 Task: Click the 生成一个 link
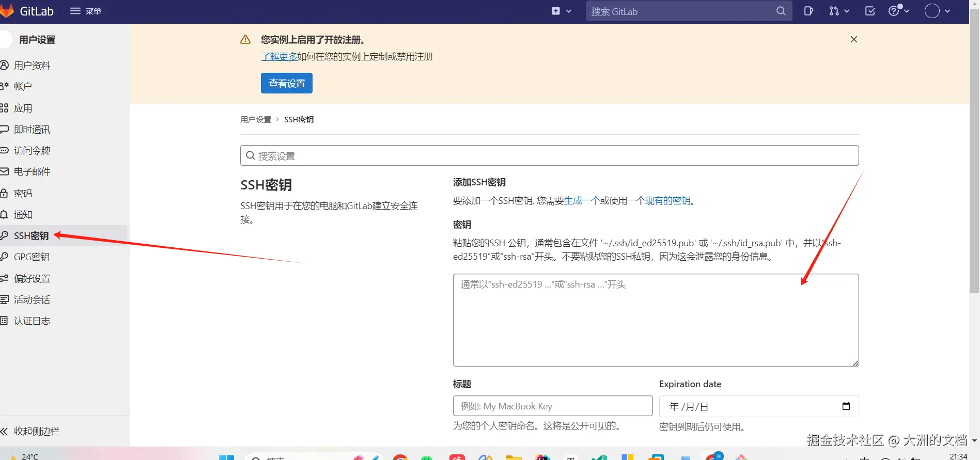click(x=582, y=201)
